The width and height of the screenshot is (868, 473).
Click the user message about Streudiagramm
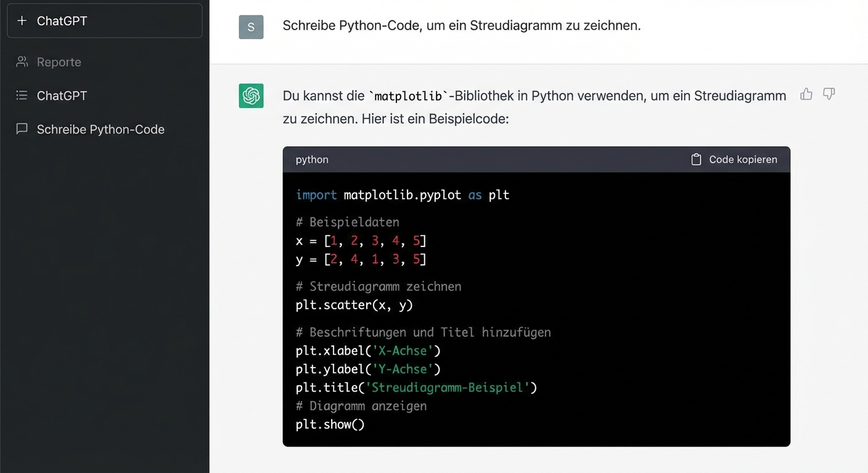461,25
